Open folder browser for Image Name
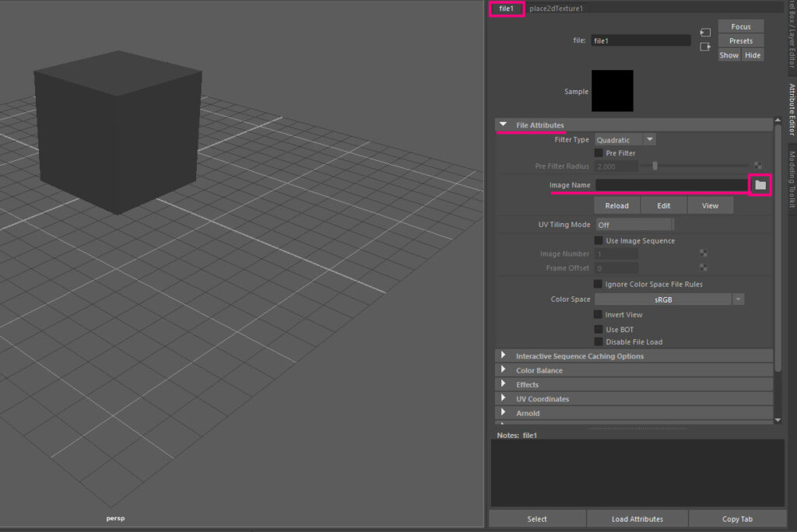The image size is (797, 532). tap(760, 185)
